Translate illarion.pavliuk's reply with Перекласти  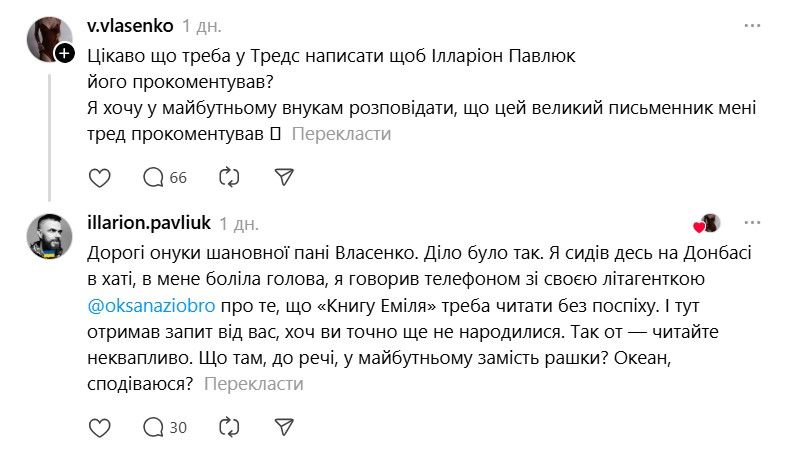[253, 383]
